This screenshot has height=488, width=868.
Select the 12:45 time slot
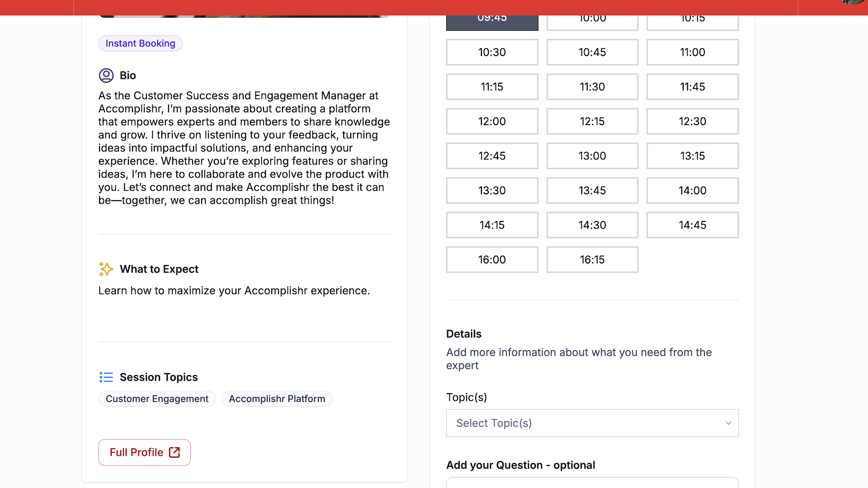pyautogui.click(x=492, y=156)
